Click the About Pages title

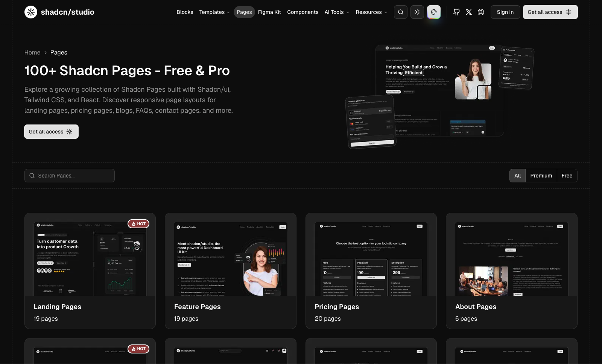click(476, 307)
